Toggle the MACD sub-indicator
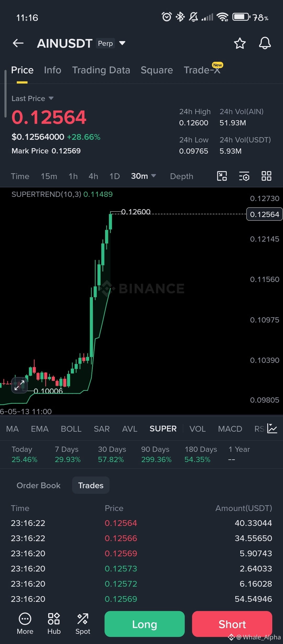The height and width of the screenshot is (644, 283). pos(230,429)
